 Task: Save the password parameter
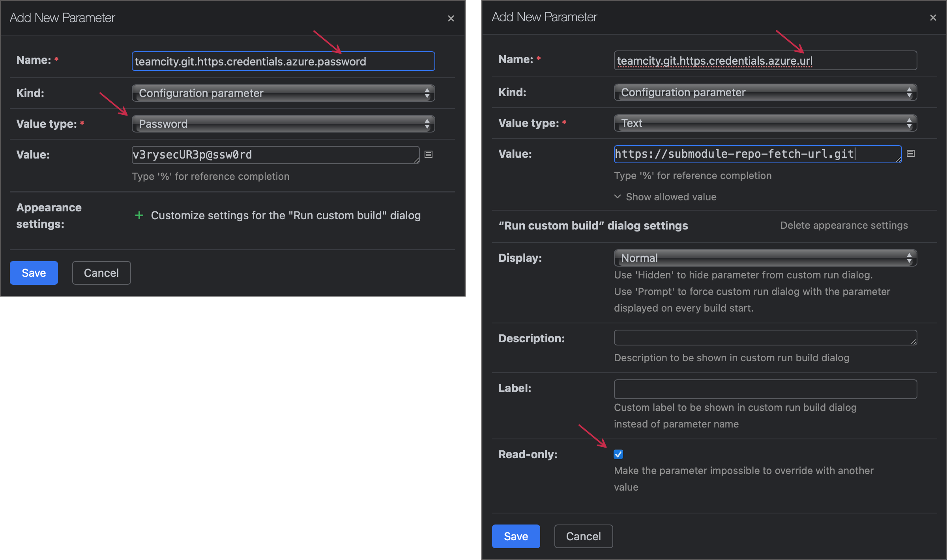coord(34,273)
